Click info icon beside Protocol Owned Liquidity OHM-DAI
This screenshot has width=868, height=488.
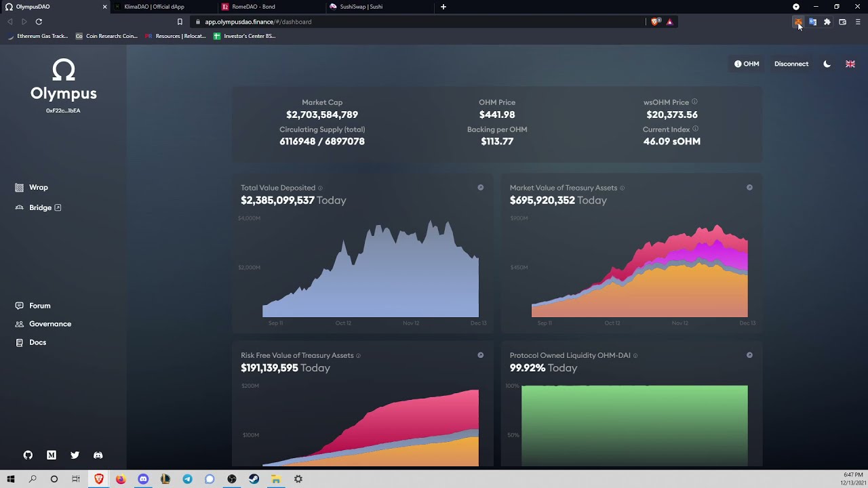tap(635, 355)
